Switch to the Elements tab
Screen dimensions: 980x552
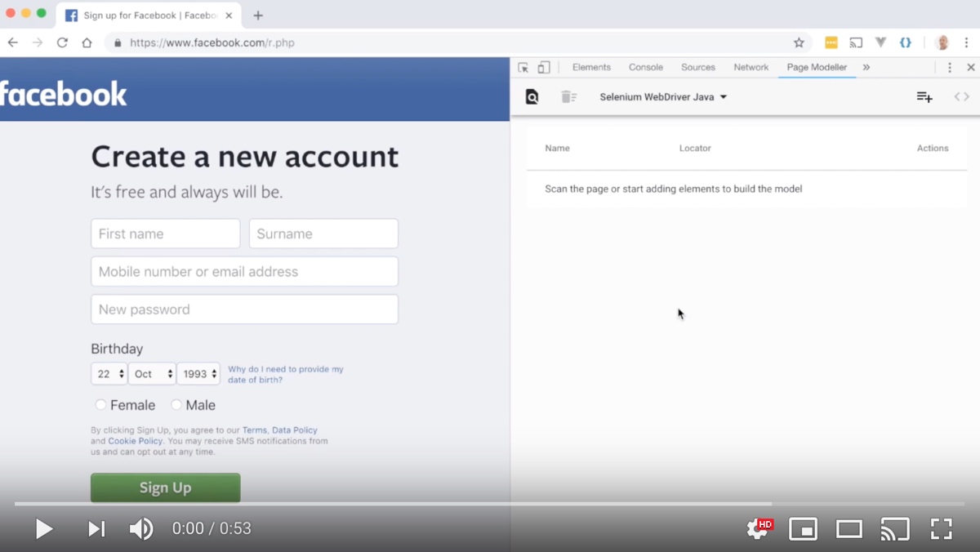[x=591, y=68]
